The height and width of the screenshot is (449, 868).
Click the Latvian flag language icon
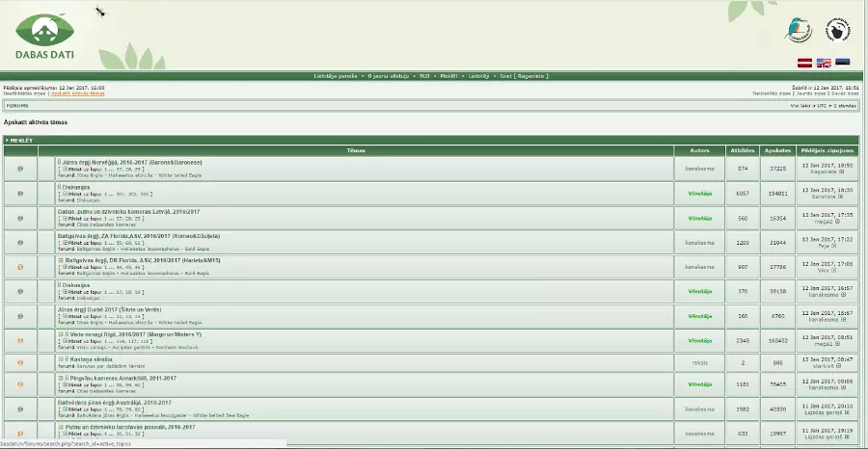pyautogui.click(x=803, y=63)
